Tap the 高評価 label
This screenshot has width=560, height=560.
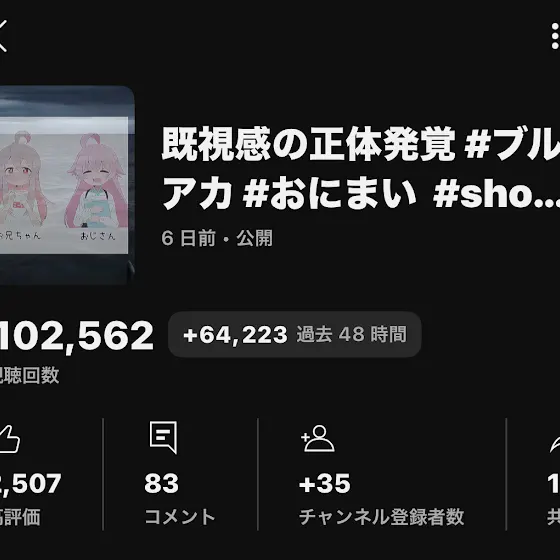(20, 517)
